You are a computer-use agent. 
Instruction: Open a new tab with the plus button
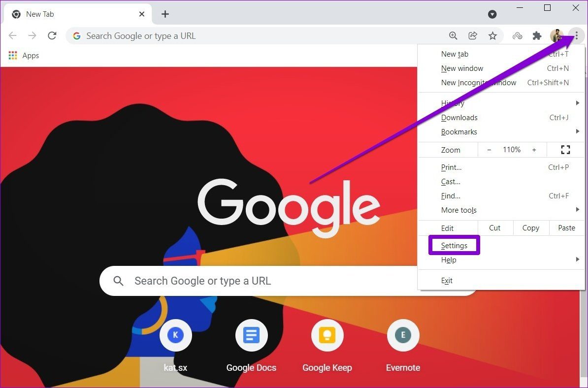pyautogui.click(x=165, y=14)
